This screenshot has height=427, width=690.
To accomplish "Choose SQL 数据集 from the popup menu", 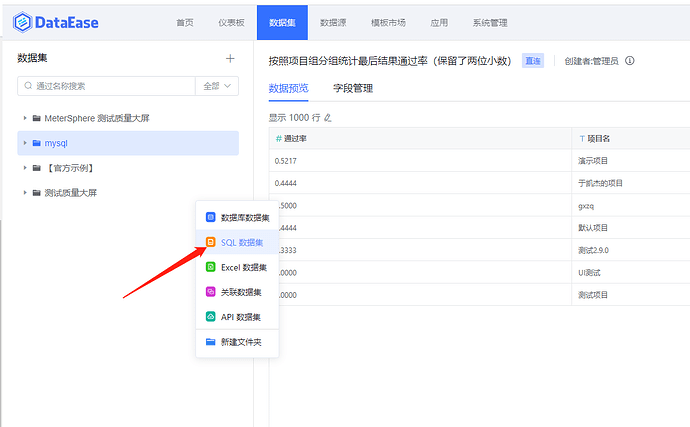I will pyautogui.click(x=237, y=242).
